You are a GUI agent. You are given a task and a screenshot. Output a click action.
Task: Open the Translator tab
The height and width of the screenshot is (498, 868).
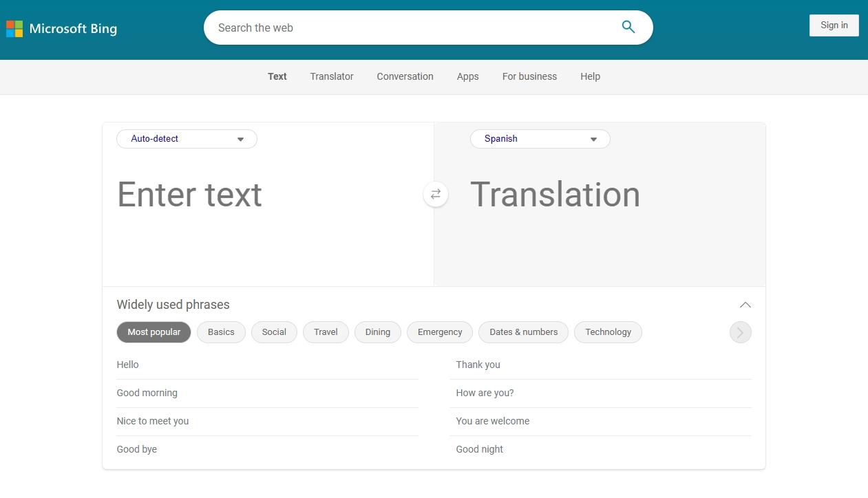click(x=331, y=76)
